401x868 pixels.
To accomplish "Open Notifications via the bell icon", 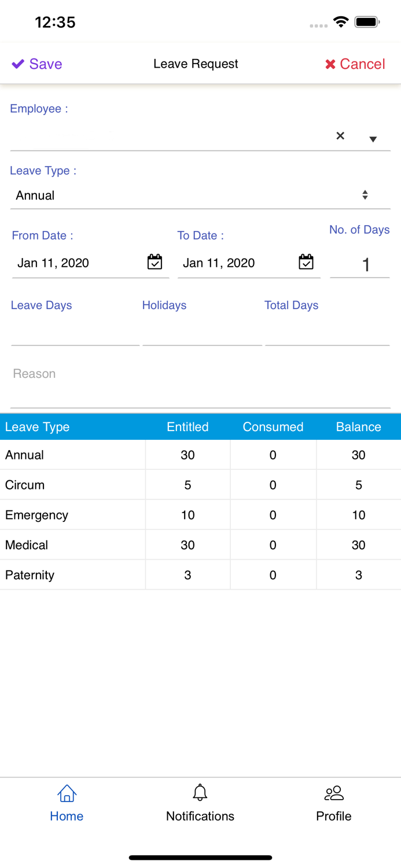I will tap(200, 793).
